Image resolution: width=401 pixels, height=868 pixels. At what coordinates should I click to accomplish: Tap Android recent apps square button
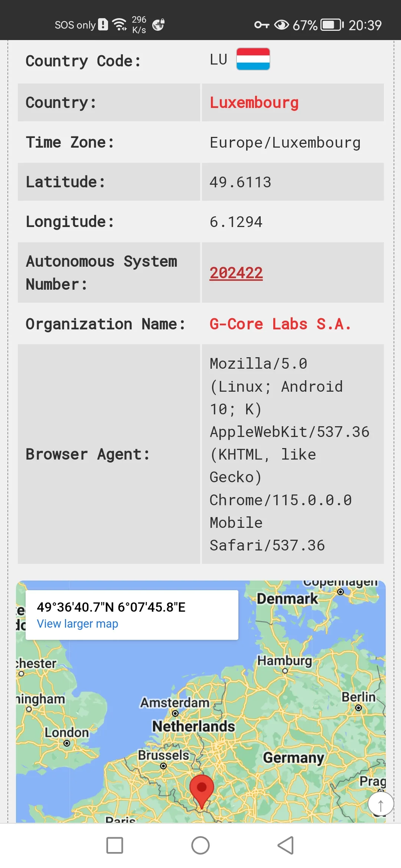[115, 845]
